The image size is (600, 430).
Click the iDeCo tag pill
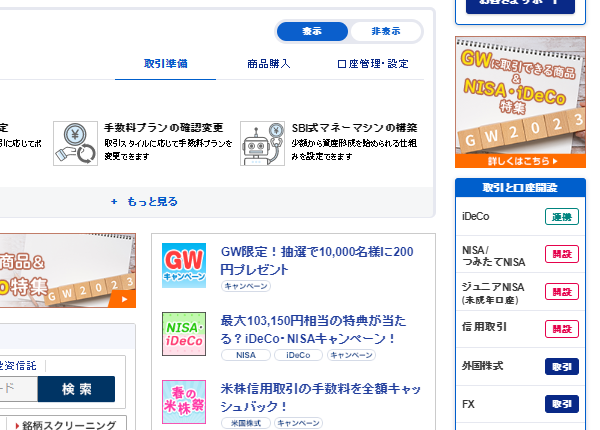298,355
